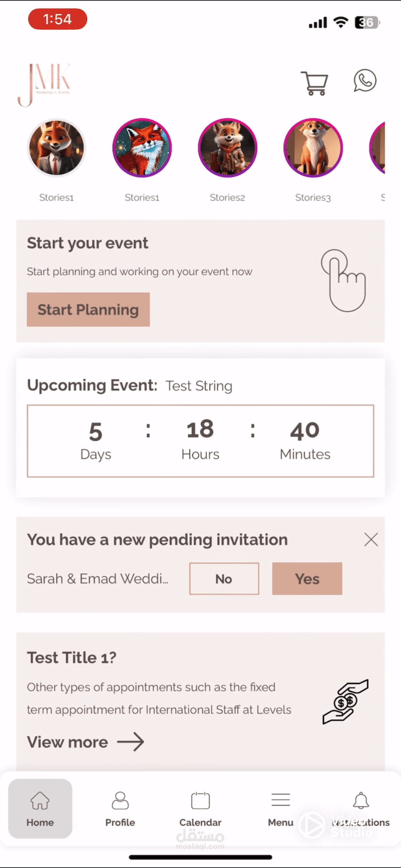Open the Stories3 story thumbnail
Viewport: 401px width, 868px height.
[x=313, y=148]
